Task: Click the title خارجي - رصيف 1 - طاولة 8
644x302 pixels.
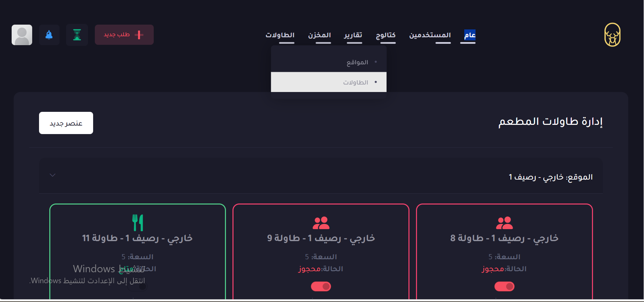Action: pos(504,238)
